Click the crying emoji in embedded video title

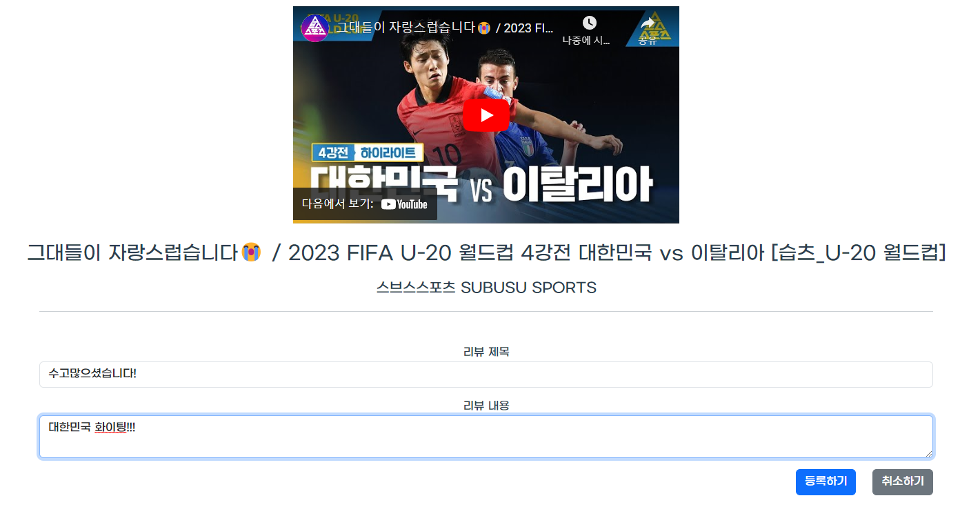pos(486,28)
